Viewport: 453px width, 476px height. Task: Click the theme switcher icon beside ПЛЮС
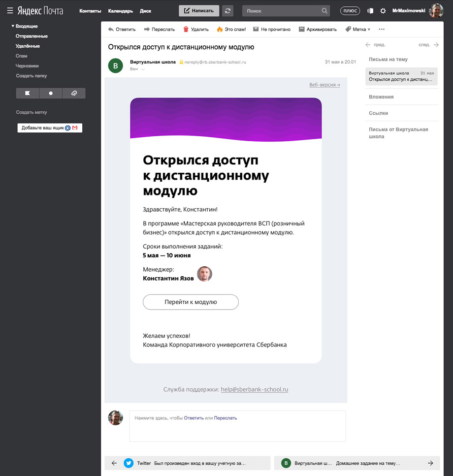pos(370,11)
